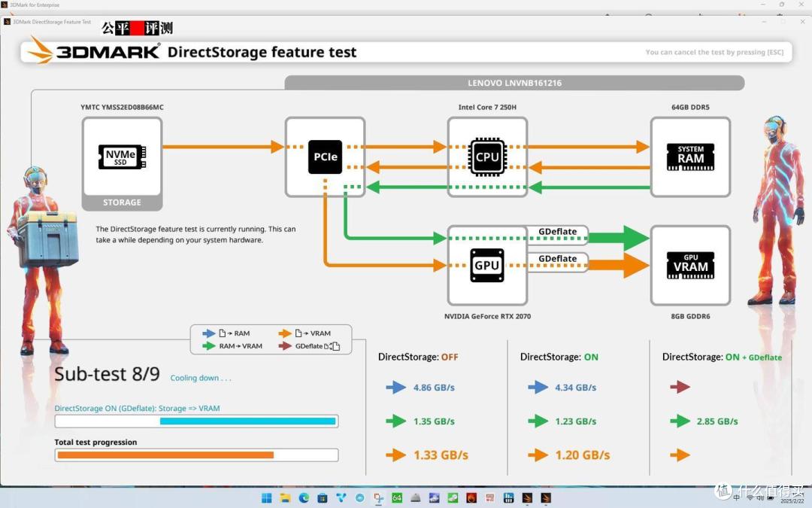Viewport: 812px width, 508px height.
Task: Click the 4.86 GB/s result value
Action: (434, 388)
